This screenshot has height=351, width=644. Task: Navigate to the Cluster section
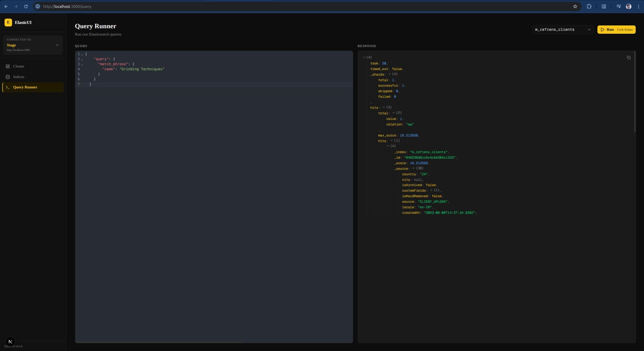click(x=19, y=66)
